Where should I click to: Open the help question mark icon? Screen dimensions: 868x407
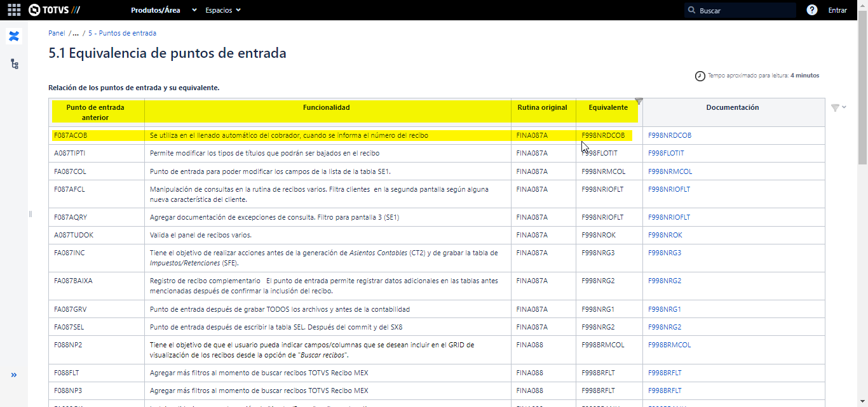coord(812,10)
